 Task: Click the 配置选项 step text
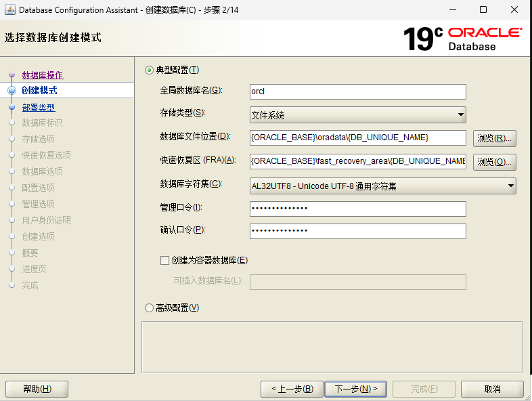(39, 188)
